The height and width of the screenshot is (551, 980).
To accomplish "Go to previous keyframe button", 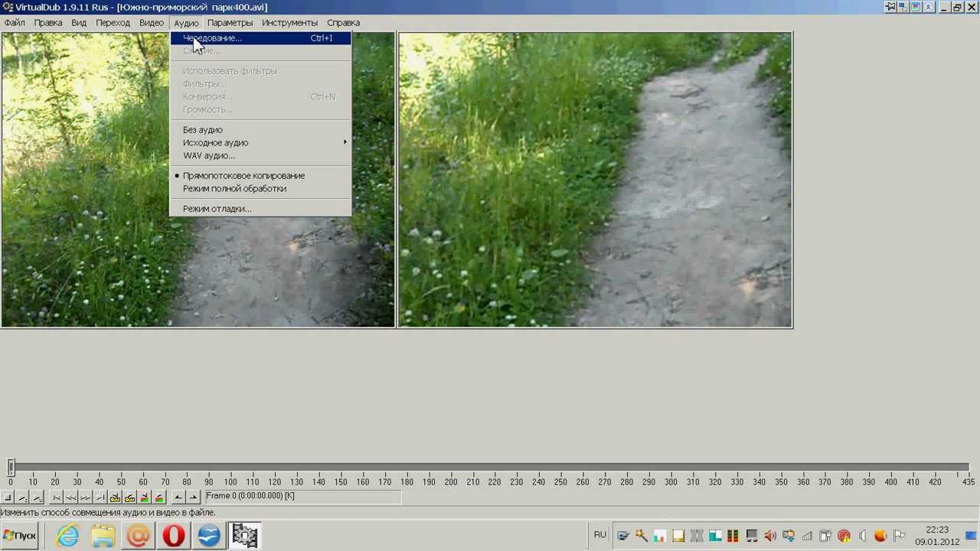I will [115, 497].
